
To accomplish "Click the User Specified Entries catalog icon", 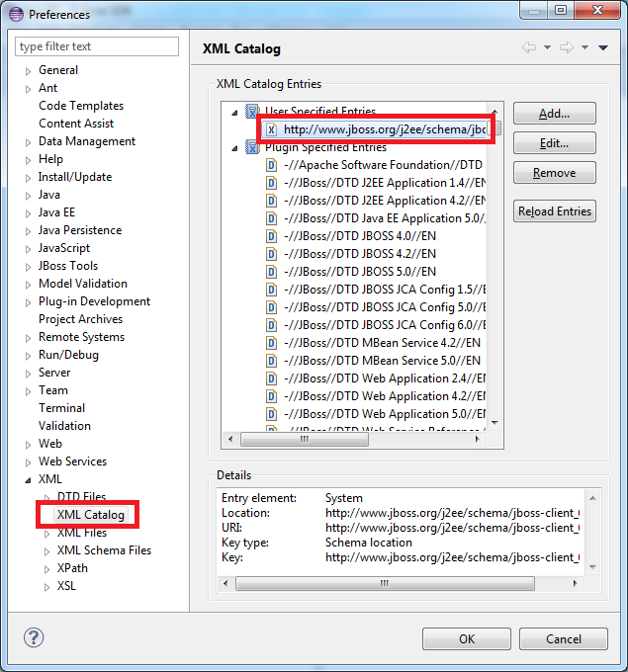I will (252, 111).
